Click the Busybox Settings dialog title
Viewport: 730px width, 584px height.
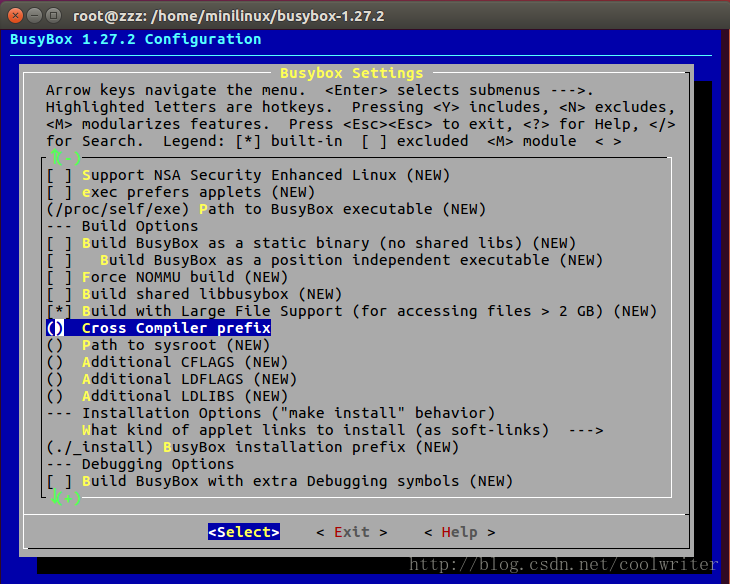(351, 73)
